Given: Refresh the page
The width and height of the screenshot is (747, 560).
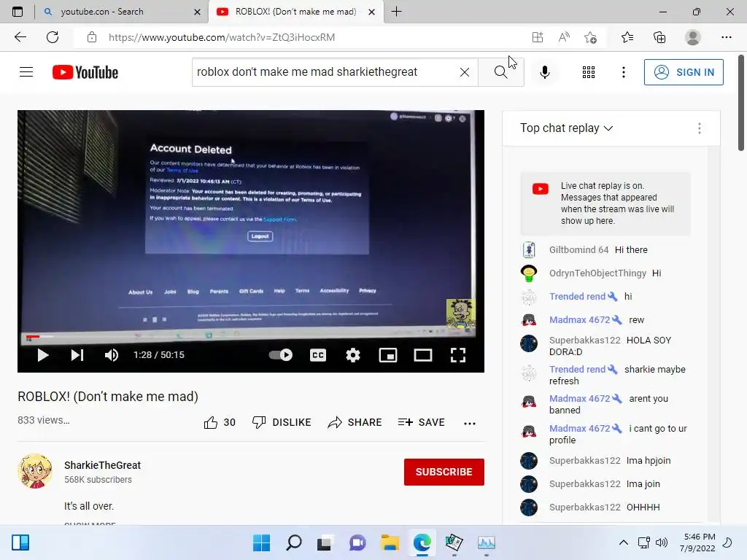Looking at the screenshot, I should (53, 37).
